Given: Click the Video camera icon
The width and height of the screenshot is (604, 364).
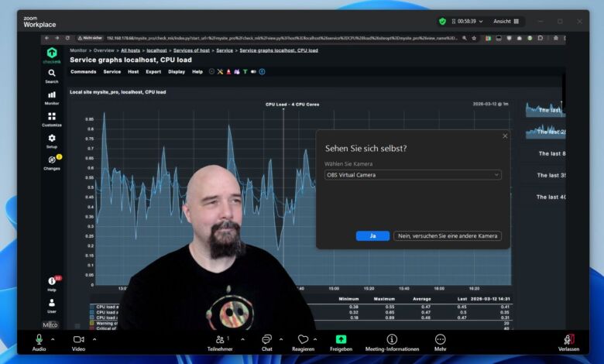Looking at the screenshot, I should pyautogui.click(x=78, y=339).
